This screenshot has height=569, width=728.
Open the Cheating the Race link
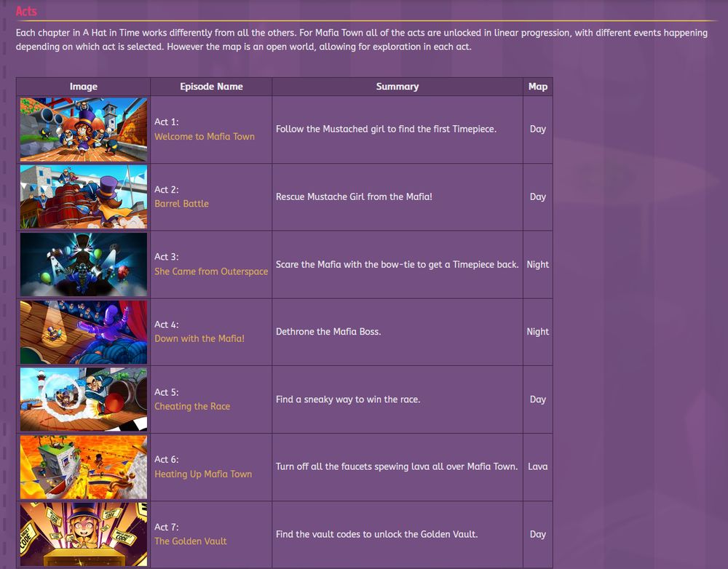(192, 407)
